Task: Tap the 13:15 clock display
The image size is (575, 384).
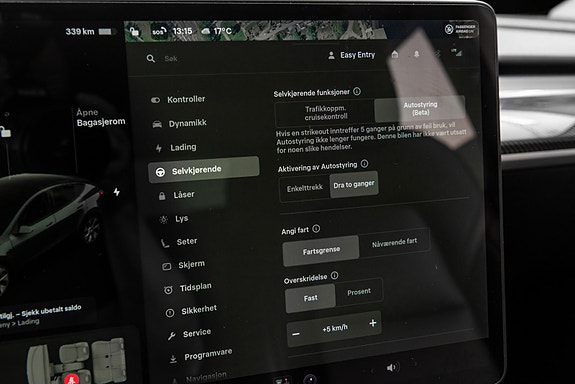Action: pyautogui.click(x=182, y=31)
